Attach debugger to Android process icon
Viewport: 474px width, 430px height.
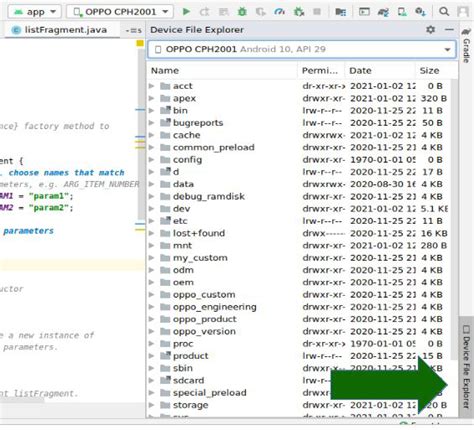299,12
